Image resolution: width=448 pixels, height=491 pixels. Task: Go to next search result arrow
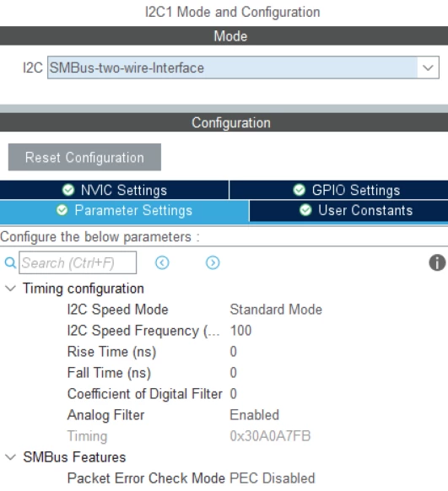pyautogui.click(x=213, y=262)
